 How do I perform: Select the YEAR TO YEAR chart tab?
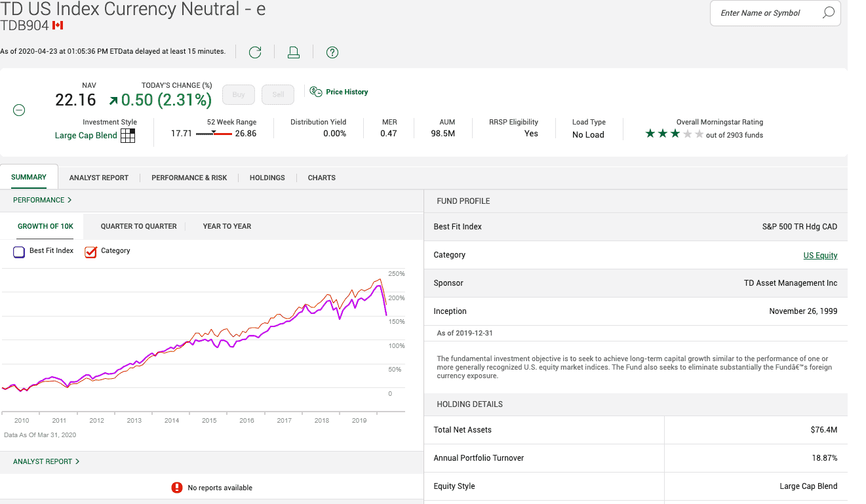point(227,226)
